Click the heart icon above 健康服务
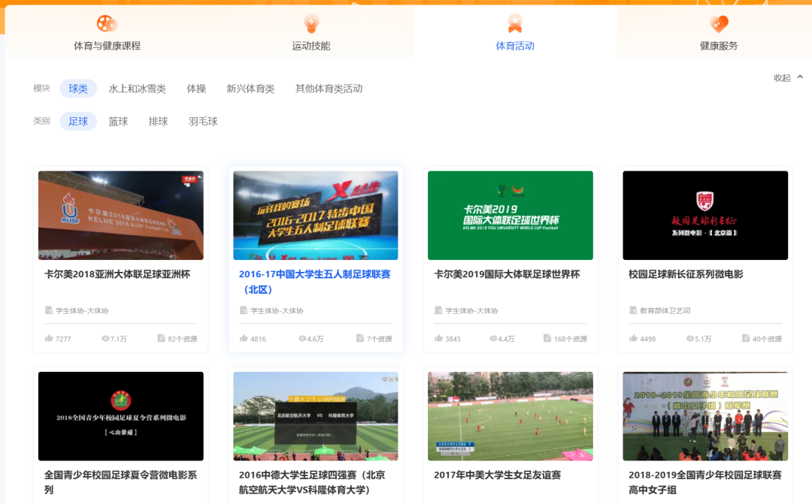 (719, 23)
